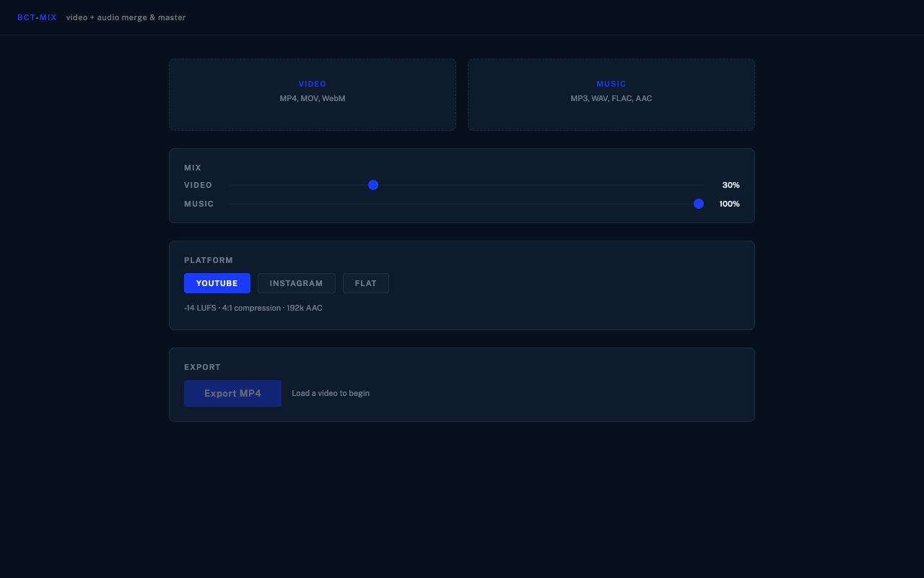Click the Music volume slider handle
Viewport: 924px width, 578px height.
tap(698, 204)
